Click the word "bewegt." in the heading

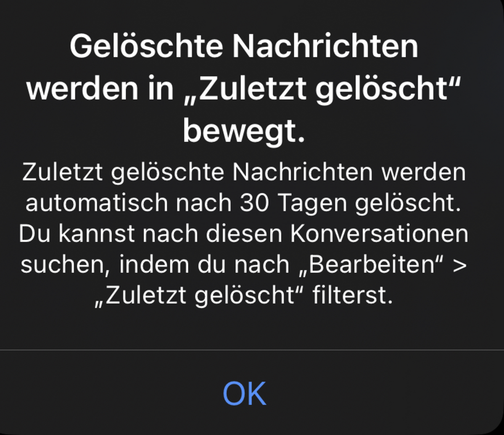(x=244, y=132)
